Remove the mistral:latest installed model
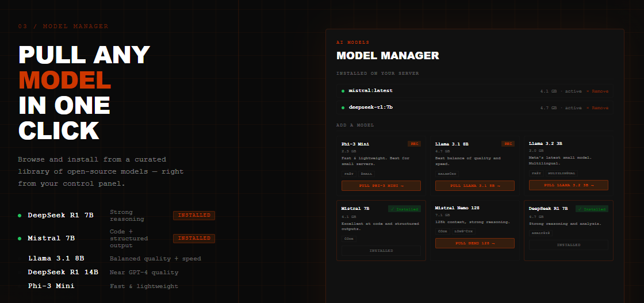644x303 pixels. pos(597,91)
